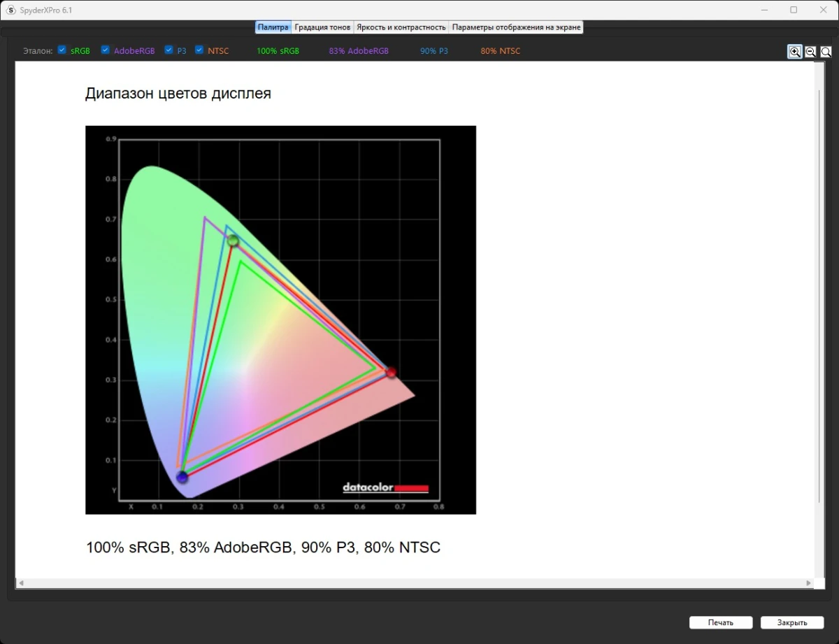Uncheck the sRGB reference checkbox
This screenshot has width=839, height=644.
click(x=62, y=50)
